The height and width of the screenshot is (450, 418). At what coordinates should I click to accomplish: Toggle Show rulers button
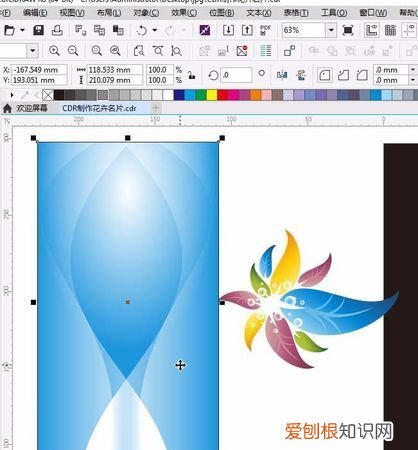point(371,30)
